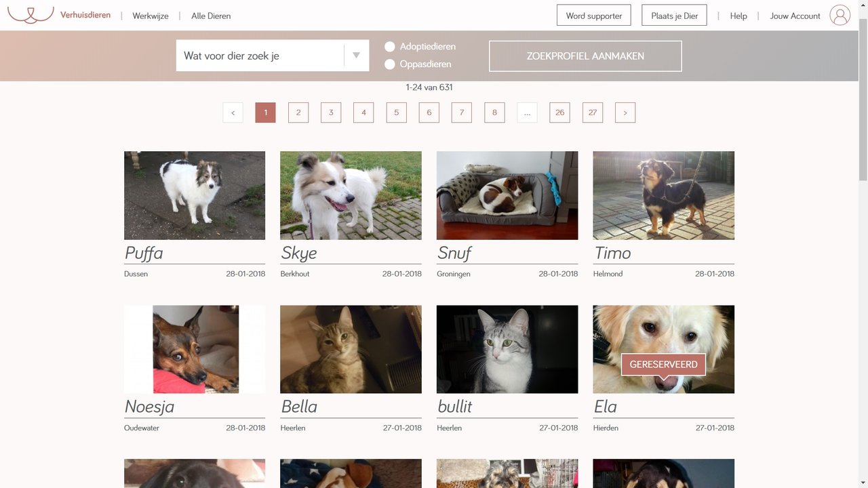The width and height of the screenshot is (868, 488).
Task: Go to page 4
Action: pyautogui.click(x=363, y=113)
